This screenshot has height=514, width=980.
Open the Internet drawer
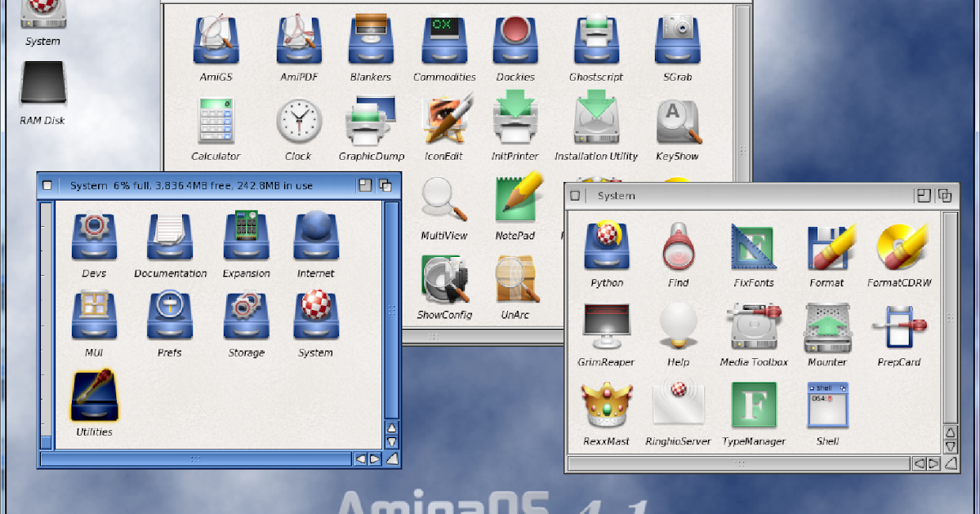coord(316,237)
